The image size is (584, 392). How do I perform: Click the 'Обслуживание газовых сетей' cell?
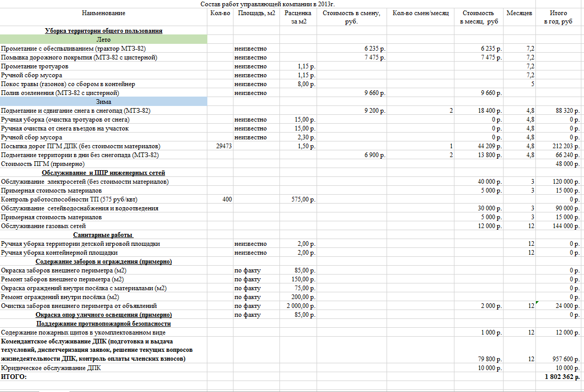43,226
